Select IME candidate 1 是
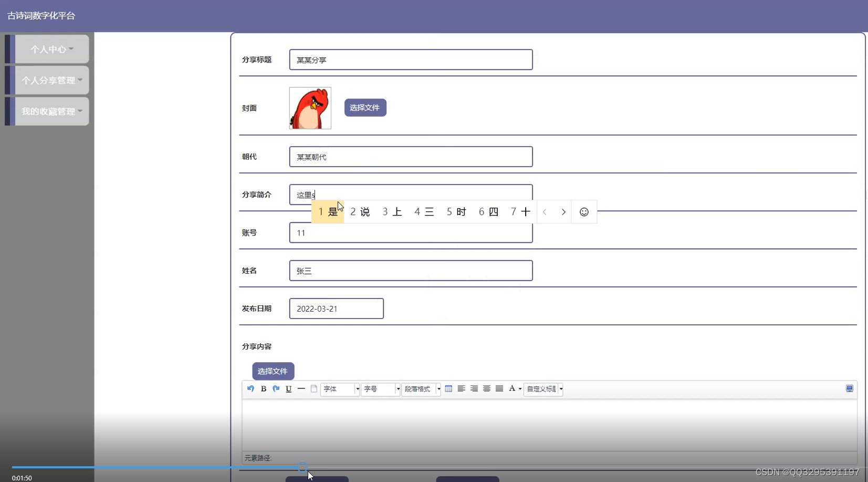 coord(328,212)
